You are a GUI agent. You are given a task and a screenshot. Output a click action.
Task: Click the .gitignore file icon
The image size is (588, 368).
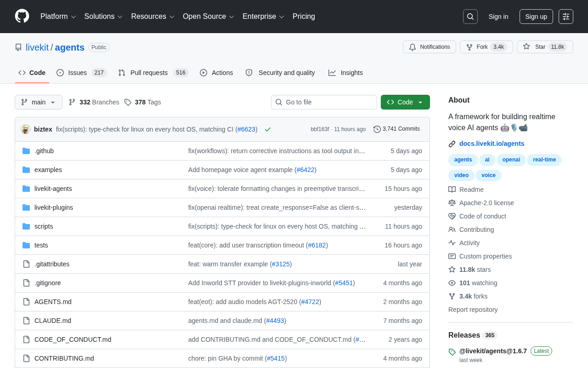tap(26, 283)
